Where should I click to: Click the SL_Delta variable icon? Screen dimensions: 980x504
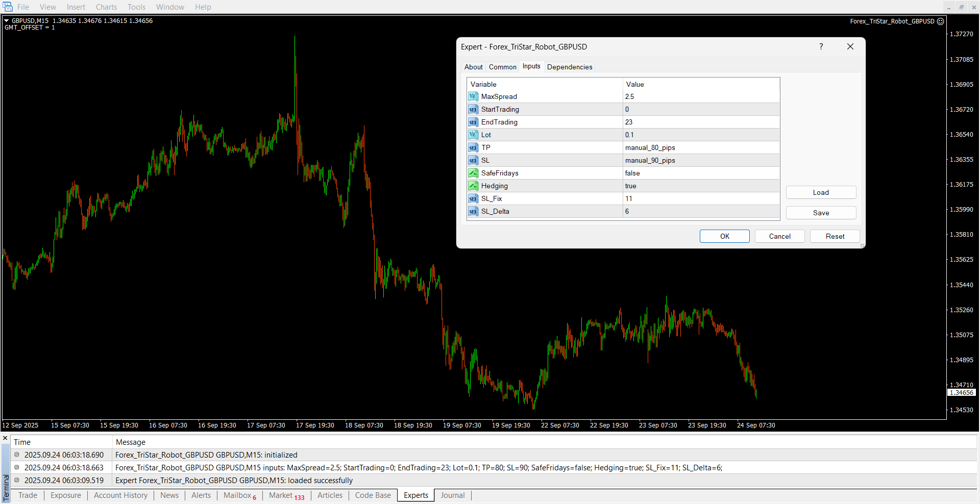coord(473,211)
